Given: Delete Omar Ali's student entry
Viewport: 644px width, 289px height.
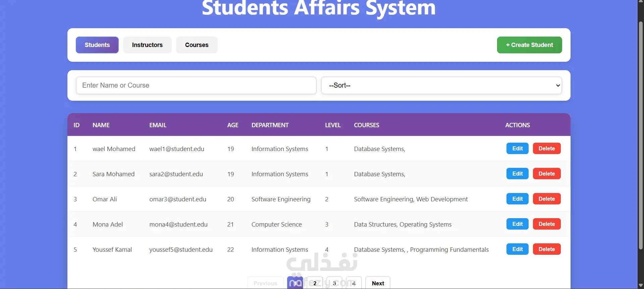Looking at the screenshot, I should [x=546, y=199].
